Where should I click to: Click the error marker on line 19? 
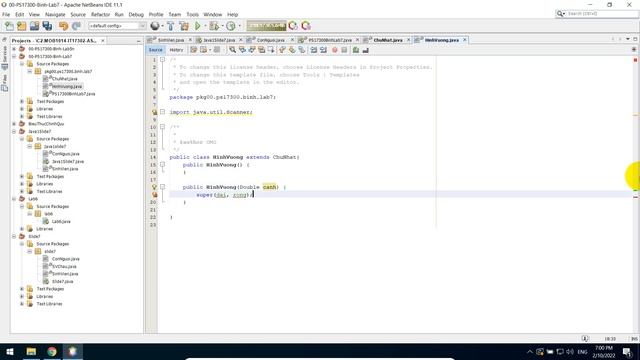tap(154, 195)
